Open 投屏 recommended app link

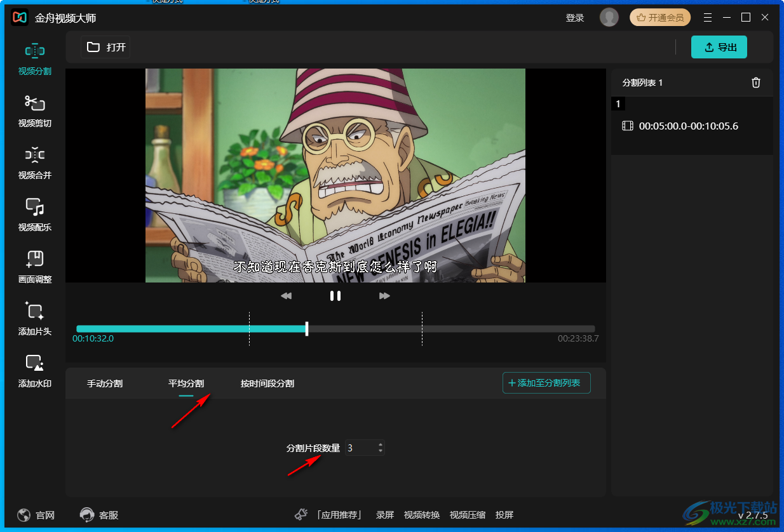(504, 515)
